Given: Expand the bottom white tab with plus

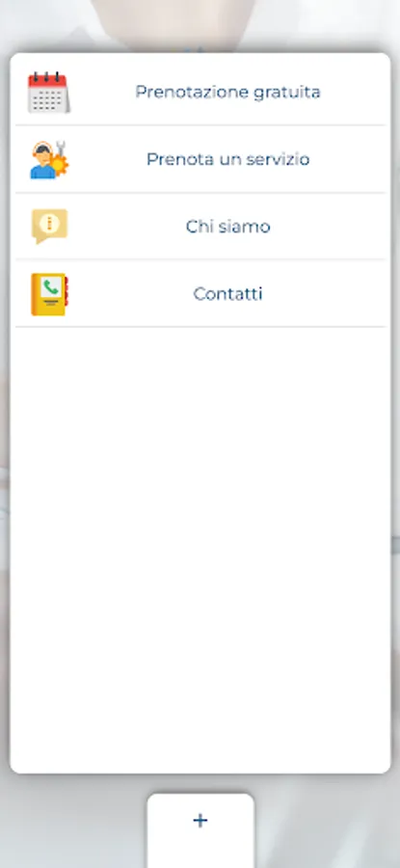Looking at the screenshot, I should [200, 830].
